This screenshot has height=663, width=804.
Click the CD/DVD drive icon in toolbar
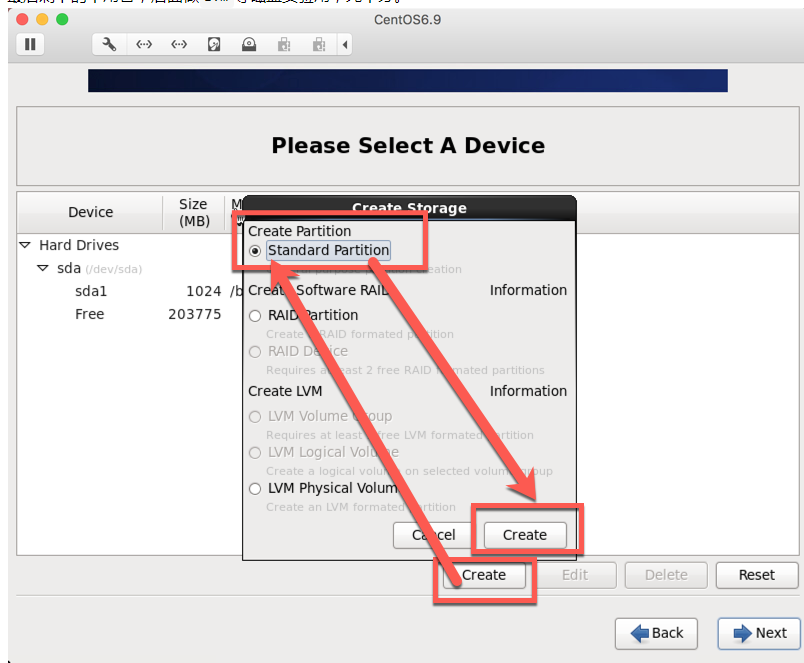click(249, 44)
